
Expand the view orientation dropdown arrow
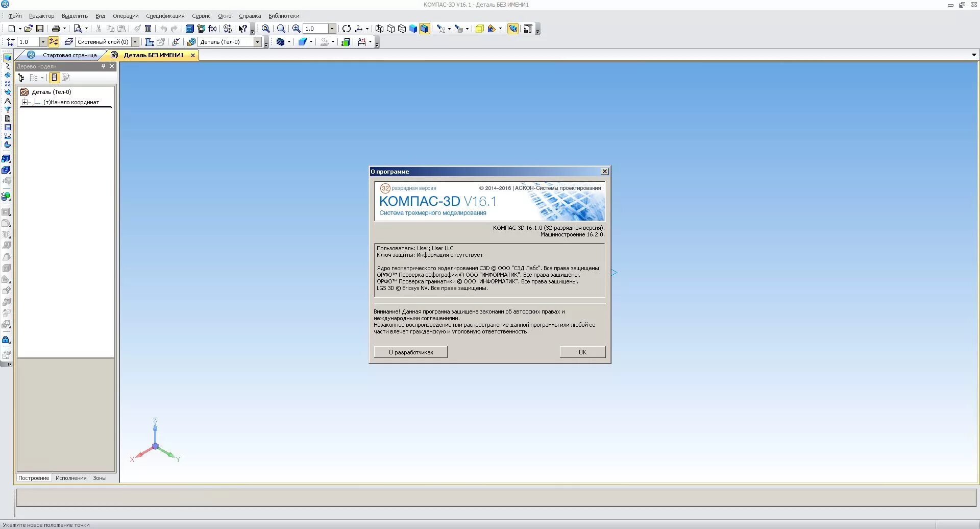(367, 29)
